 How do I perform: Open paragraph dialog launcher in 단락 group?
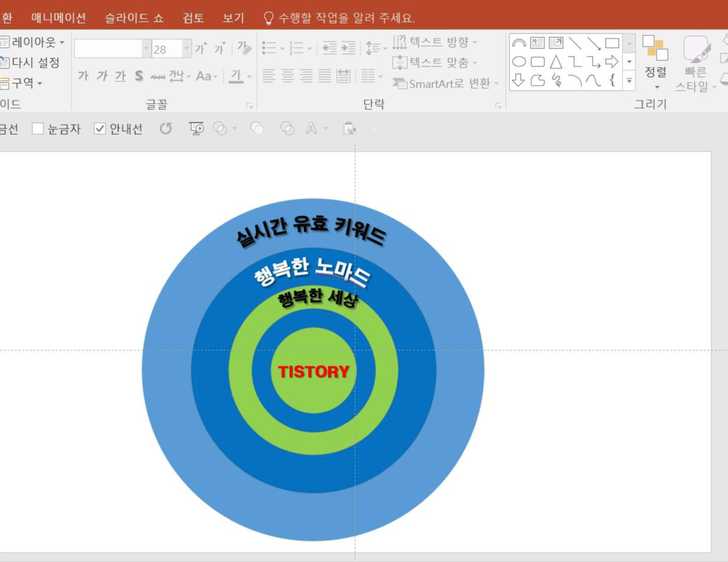tap(498, 106)
